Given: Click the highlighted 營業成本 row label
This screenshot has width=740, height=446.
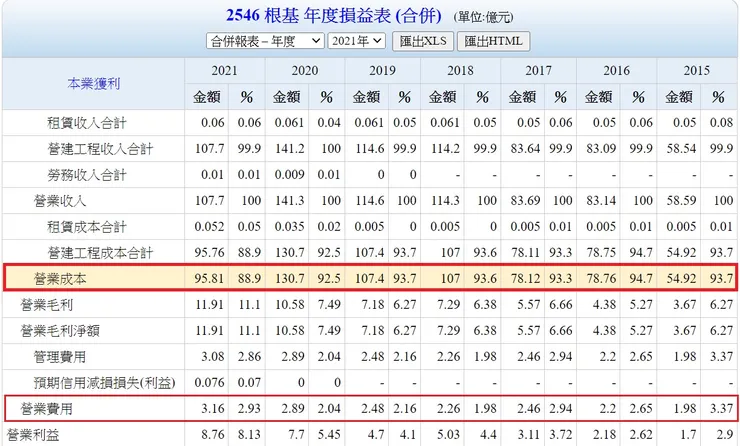Looking at the screenshot, I should 60,279.
